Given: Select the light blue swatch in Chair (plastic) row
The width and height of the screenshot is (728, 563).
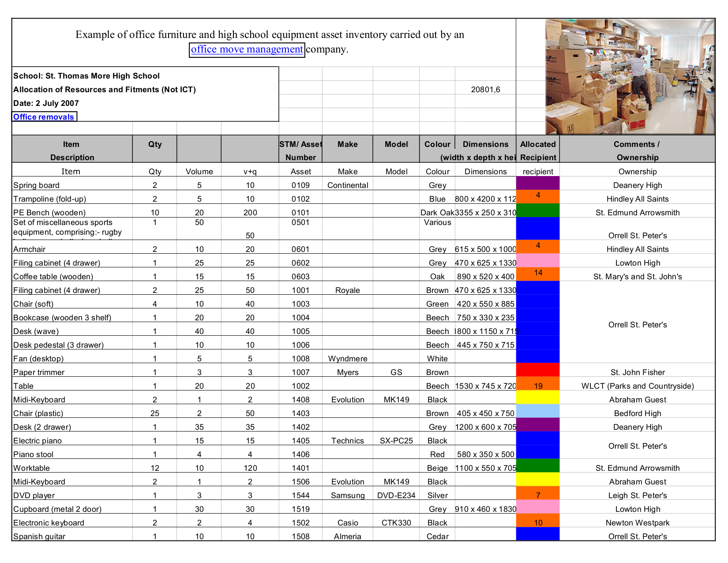Looking at the screenshot, I should tap(538, 411).
